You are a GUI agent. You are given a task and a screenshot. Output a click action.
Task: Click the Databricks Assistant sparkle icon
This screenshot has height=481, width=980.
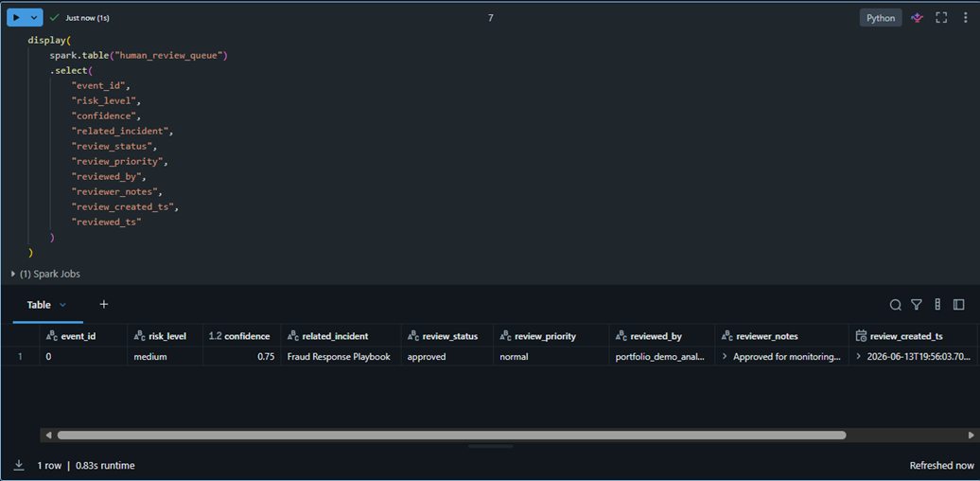(x=917, y=17)
